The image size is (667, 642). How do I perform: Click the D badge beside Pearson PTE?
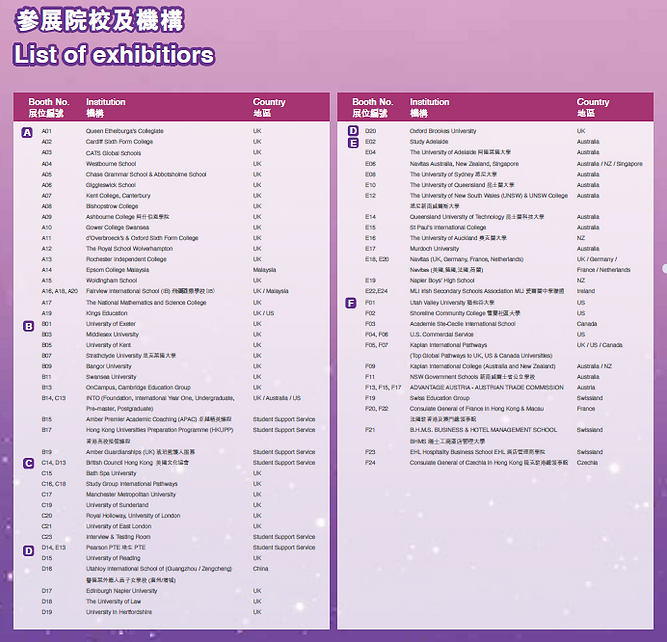tap(29, 551)
